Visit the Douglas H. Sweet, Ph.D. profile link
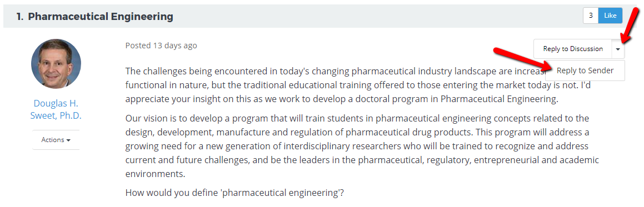 56,109
